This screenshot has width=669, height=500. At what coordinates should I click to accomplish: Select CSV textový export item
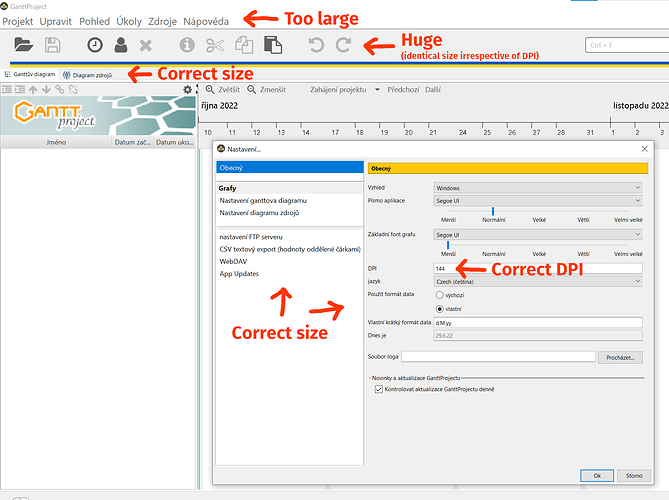click(x=290, y=249)
